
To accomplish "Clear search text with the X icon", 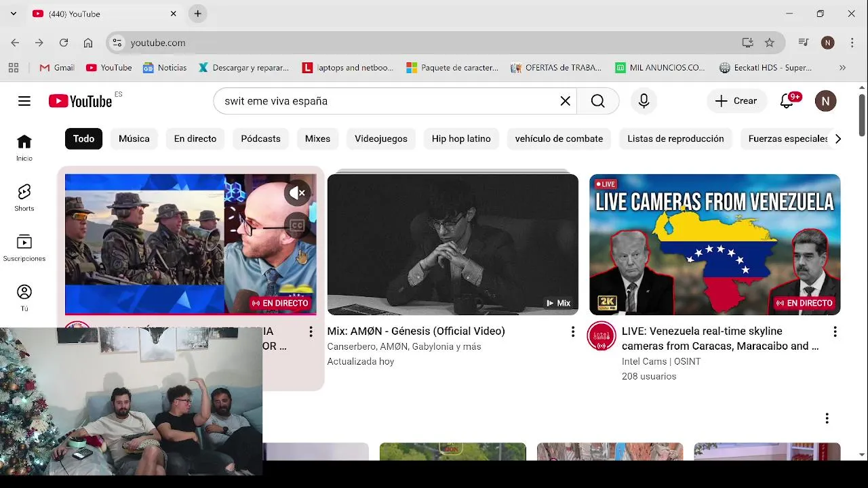I will [x=565, y=101].
